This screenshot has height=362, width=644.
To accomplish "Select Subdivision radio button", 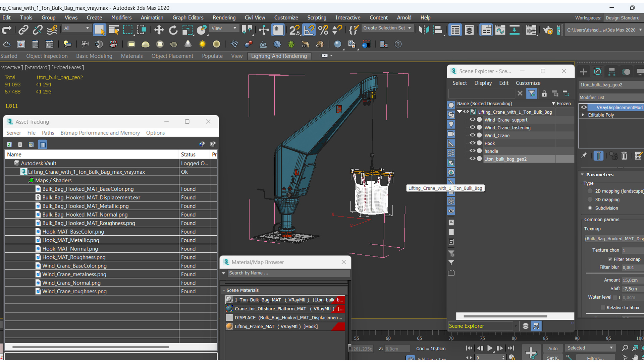I will click(x=590, y=208).
